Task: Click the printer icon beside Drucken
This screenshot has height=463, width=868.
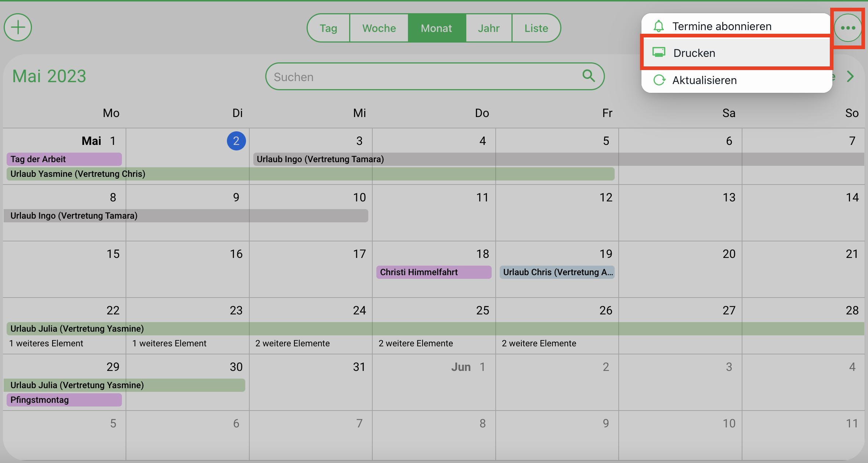Action: point(659,52)
